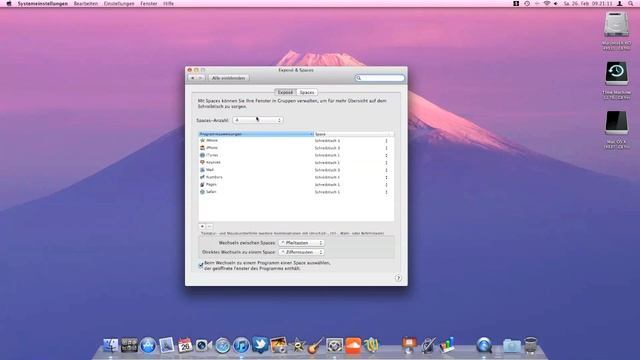Open 'Direktes Wechseln' Zifferntasten dropdown
This screenshot has width=640, height=360.
tap(301, 252)
